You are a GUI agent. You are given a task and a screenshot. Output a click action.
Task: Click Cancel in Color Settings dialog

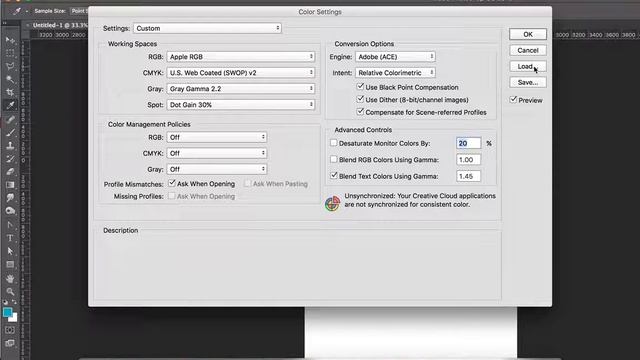click(x=528, y=50)
